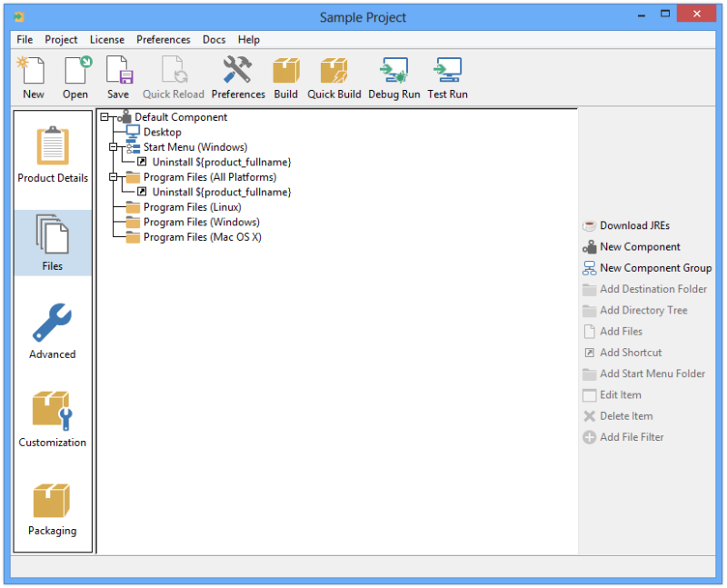This screenshot has width=727, height=588.
Task: Select the Default Component tree item
Action: pos(181,117)
